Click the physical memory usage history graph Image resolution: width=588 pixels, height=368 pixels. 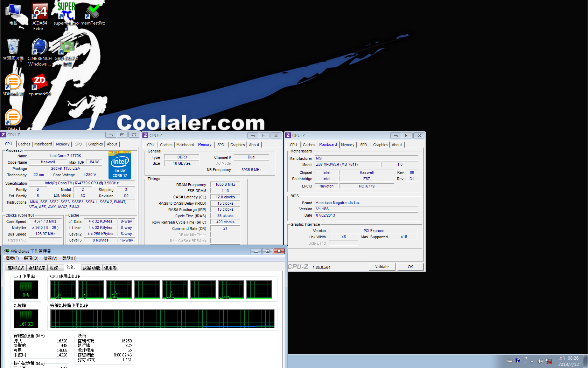pyautogui.click(x=162, y=319)
